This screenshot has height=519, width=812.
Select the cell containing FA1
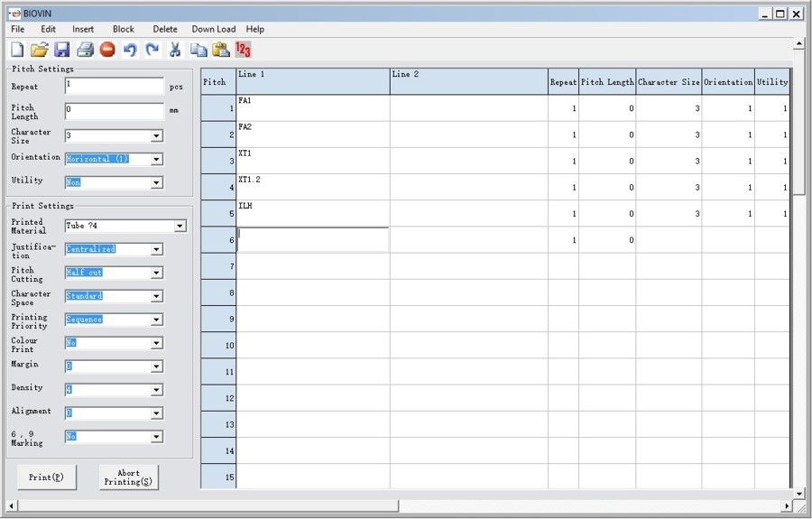pyautogui.click(x=313, y=108)
